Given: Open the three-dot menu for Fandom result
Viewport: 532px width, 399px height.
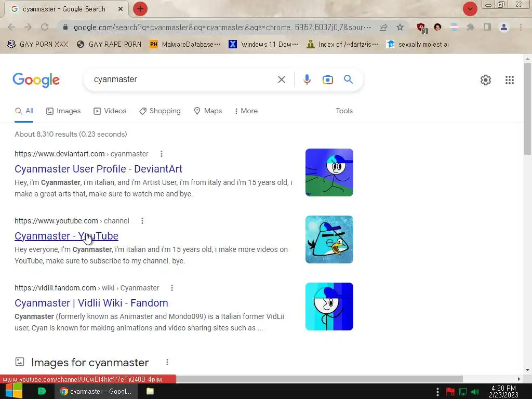Looking at the screenshot, I should coord(172,288).
